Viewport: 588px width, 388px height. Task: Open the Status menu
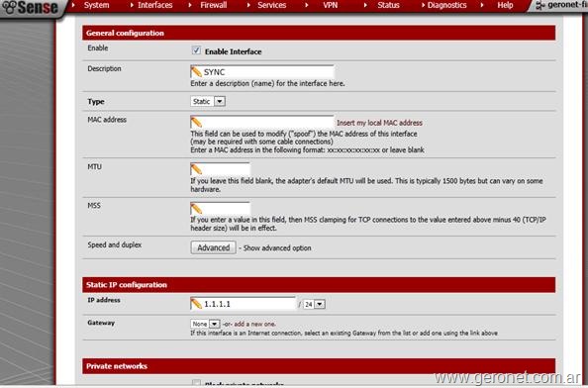pyautogui.click(x=388, y=5)
